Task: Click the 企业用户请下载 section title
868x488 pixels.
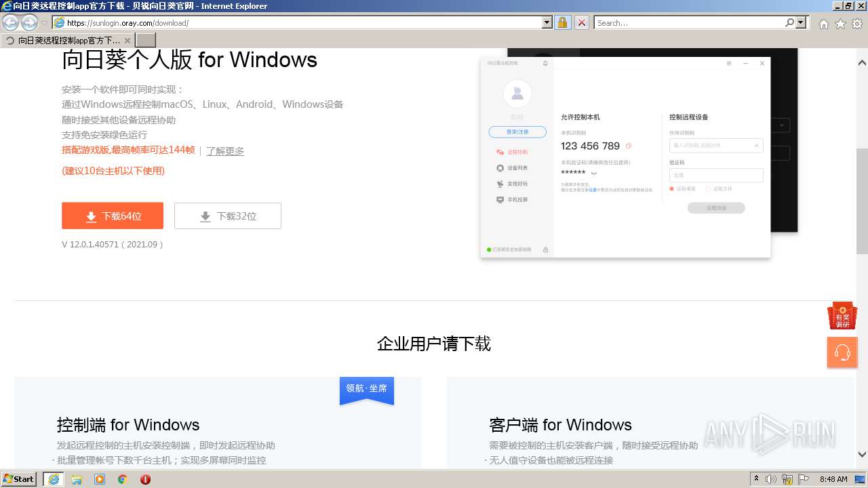Action: pyautogui.click(x=434, y=344)
